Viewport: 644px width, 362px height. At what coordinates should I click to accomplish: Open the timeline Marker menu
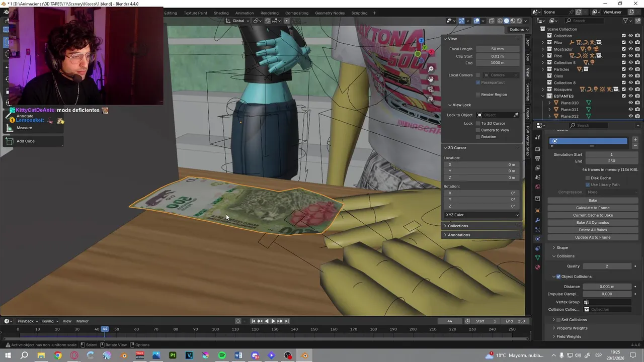tap(83, 321)
